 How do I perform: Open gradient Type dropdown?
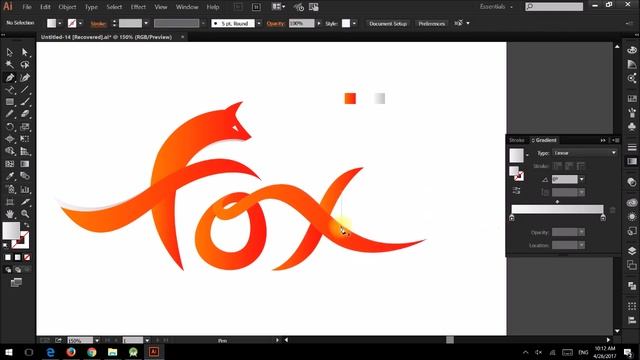pyautogui.click(x=584, y=153)
